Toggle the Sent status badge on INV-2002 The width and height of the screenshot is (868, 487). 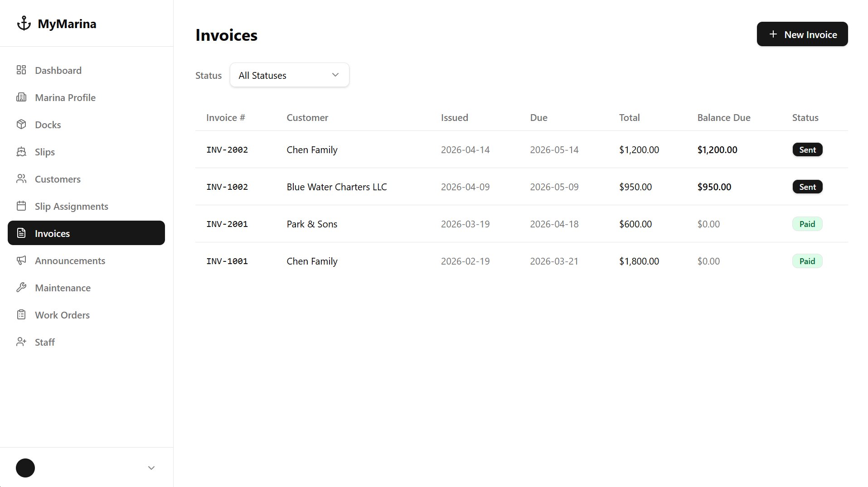807,149
